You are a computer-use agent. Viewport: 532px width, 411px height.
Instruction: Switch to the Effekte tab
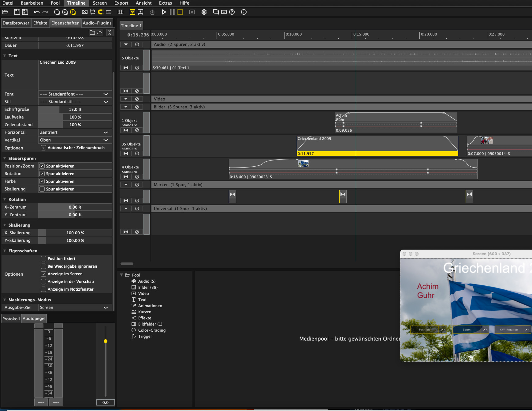click(x=40, y=23)
